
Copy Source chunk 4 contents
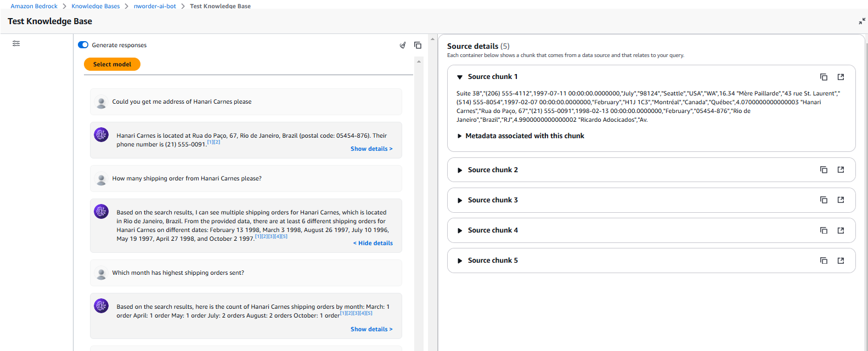pyautogui.click(x=824, y=230)
